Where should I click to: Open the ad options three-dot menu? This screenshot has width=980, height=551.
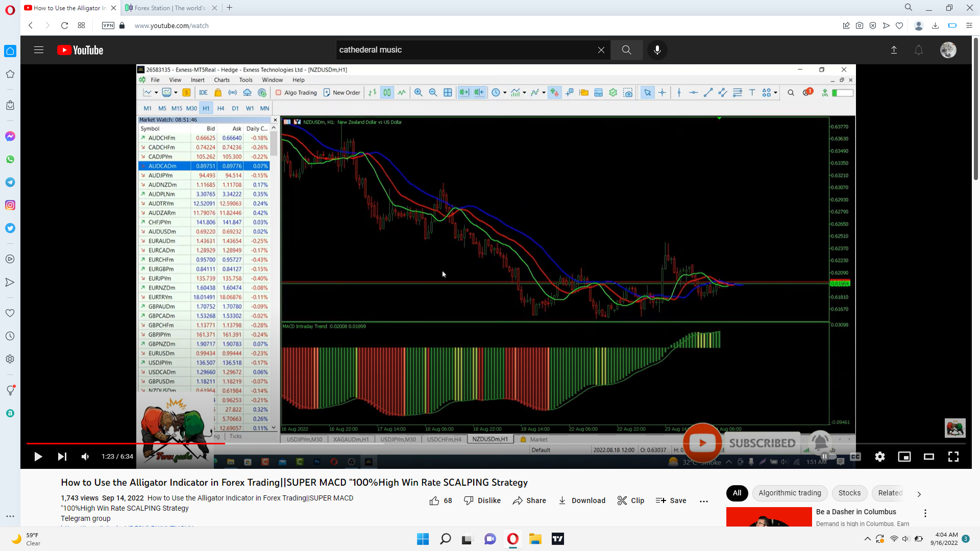click(x=925, y=513)
